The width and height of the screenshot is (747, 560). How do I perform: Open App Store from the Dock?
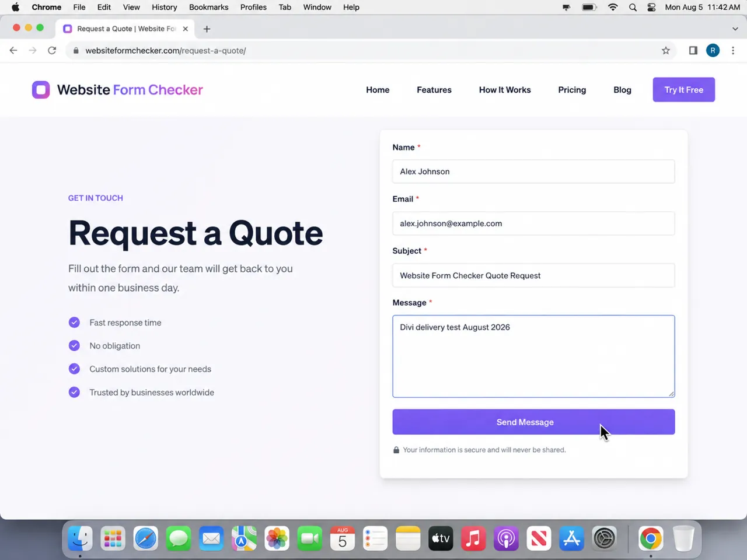coord(571,538)
